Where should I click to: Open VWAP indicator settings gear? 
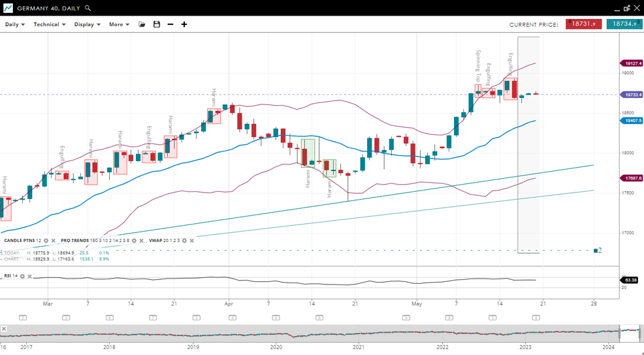[x=184, y=241]
